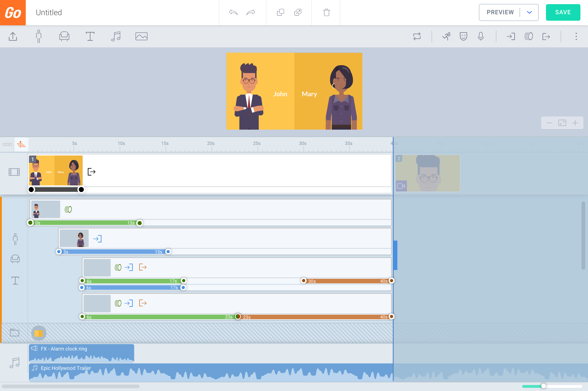The height and width of the screenshot is (391, 588).
Task: Toggle the detailed timeline view
Action: click(x=21, y=144)
